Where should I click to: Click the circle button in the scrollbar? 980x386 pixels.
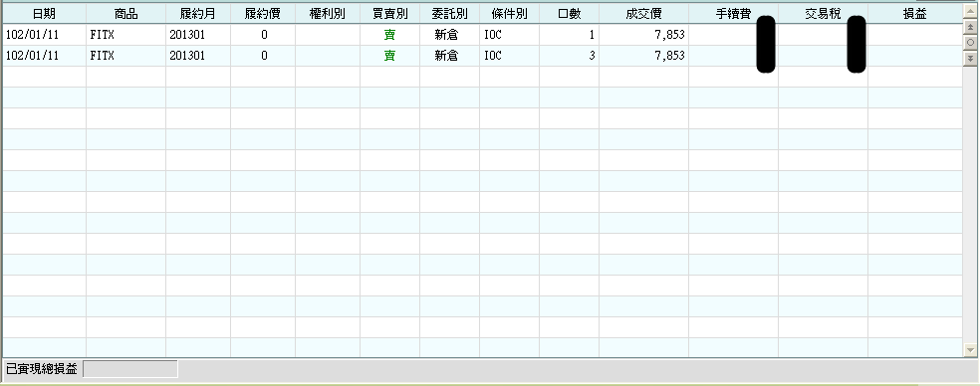(x=970, y=43)
